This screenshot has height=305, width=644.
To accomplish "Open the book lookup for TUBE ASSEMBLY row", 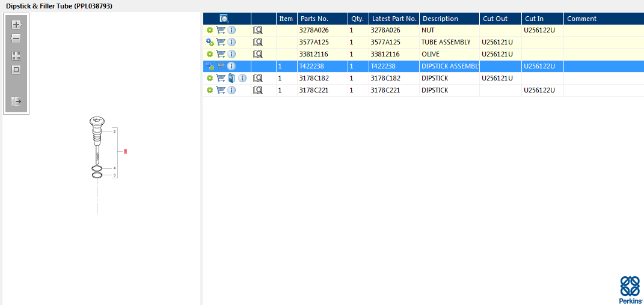I will 257,42.
